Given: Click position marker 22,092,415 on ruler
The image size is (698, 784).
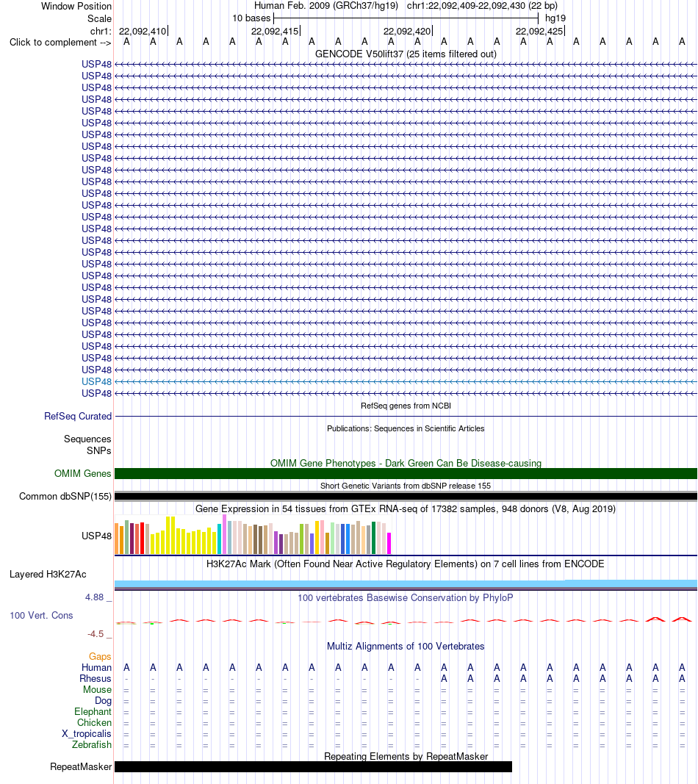Looking at the screenshot, I should click(x=275, y=31).
